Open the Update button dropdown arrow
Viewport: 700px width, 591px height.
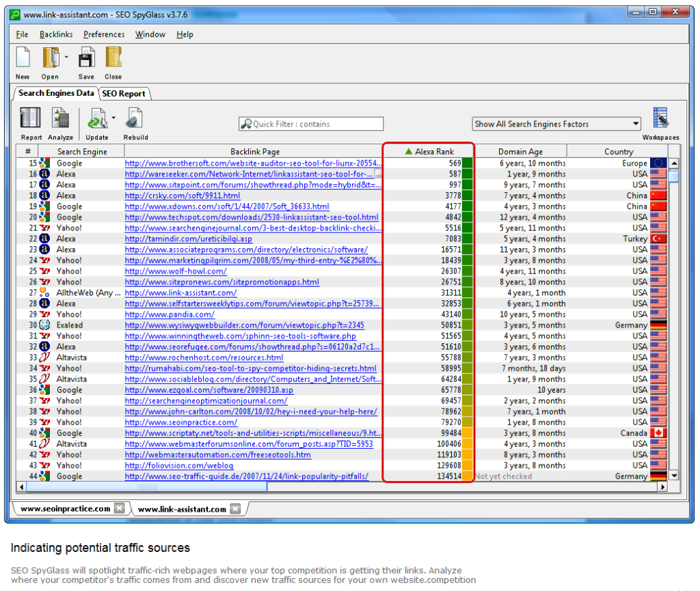(x=113, y=118)
